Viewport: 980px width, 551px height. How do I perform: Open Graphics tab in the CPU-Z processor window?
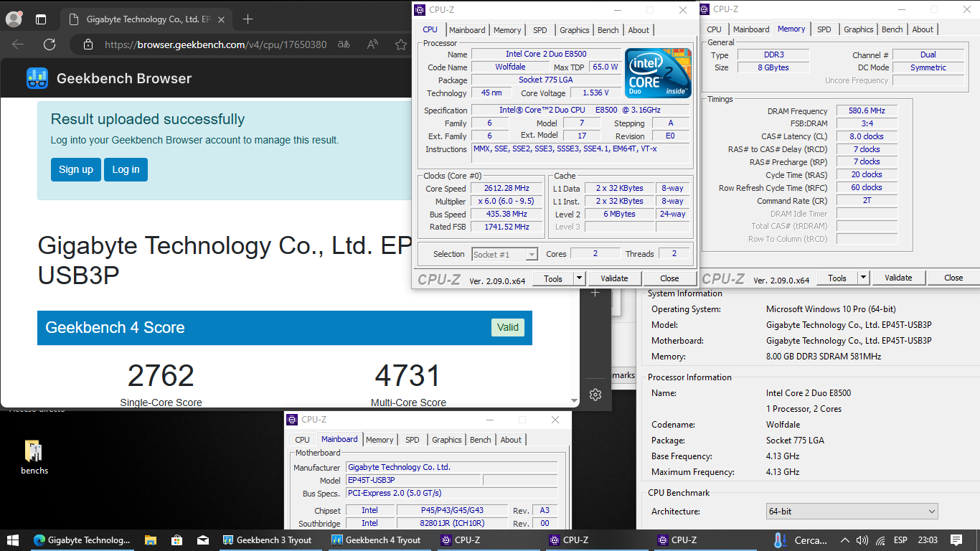(574, 30)
